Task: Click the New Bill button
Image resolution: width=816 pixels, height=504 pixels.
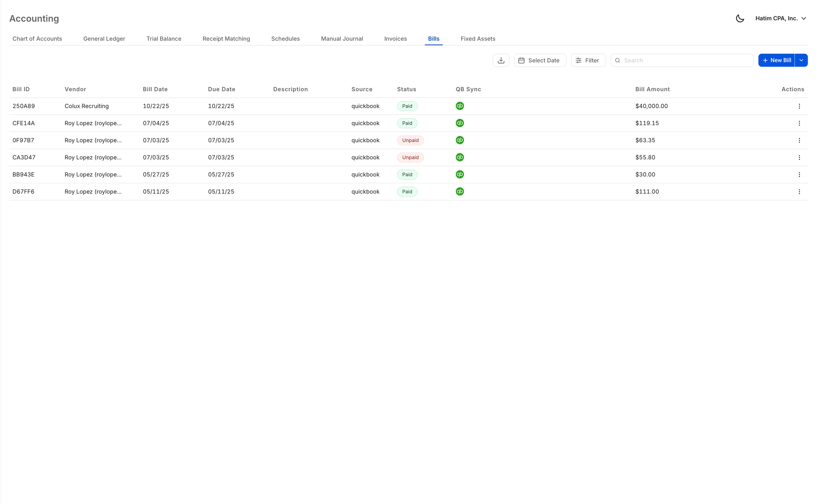Action: 776,60
